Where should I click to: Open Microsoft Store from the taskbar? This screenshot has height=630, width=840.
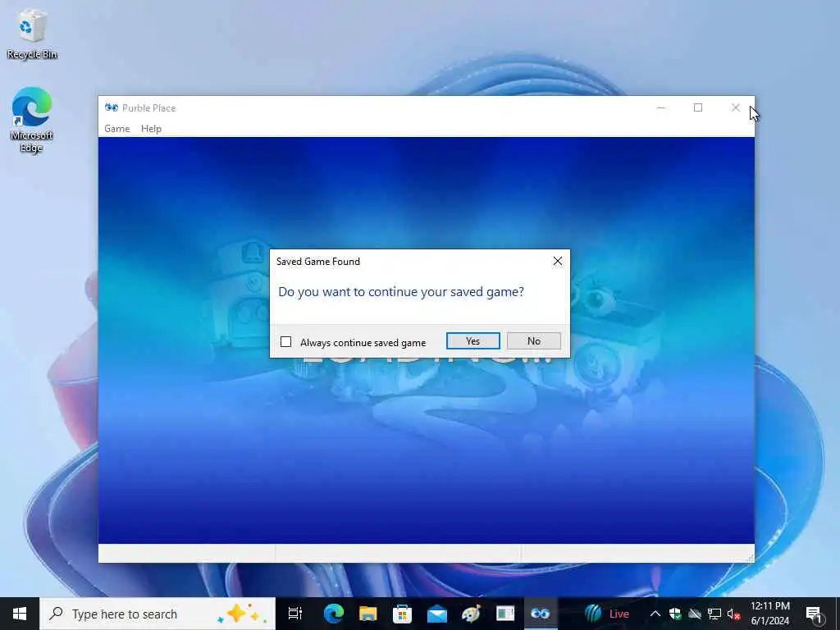point(402,614)
